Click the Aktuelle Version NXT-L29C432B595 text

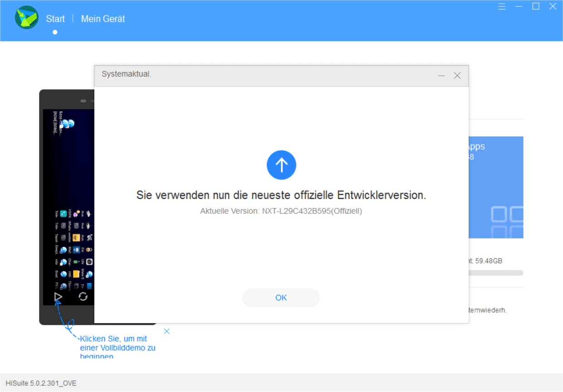[281, 211]
